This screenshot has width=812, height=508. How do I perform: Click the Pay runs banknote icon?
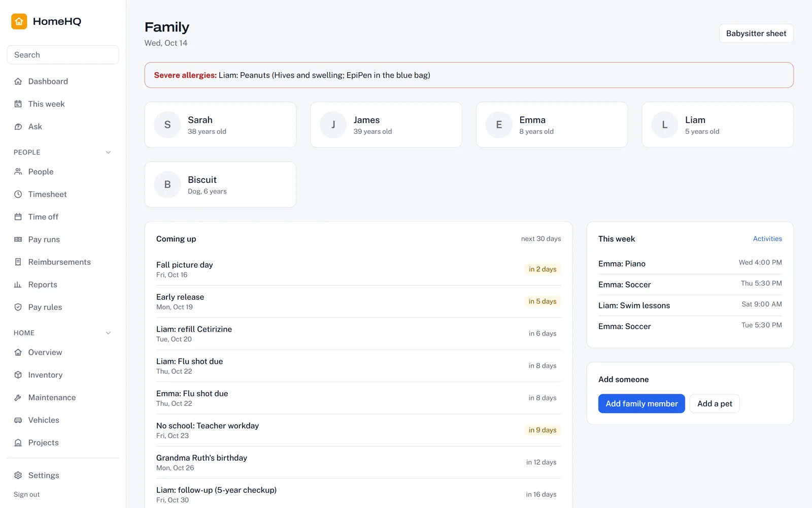[18, 239]
